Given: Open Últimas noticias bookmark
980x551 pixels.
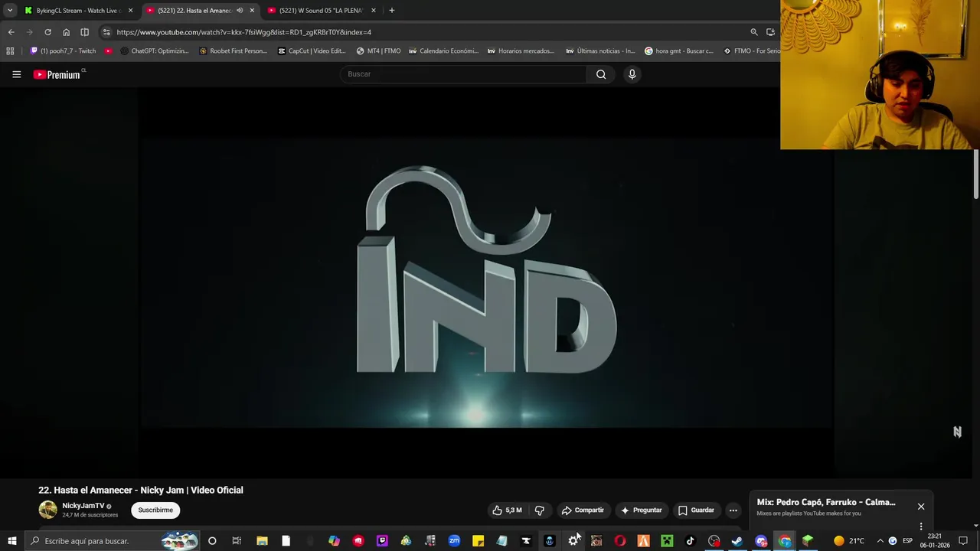Looking at the screenshot, I should 600,51.
